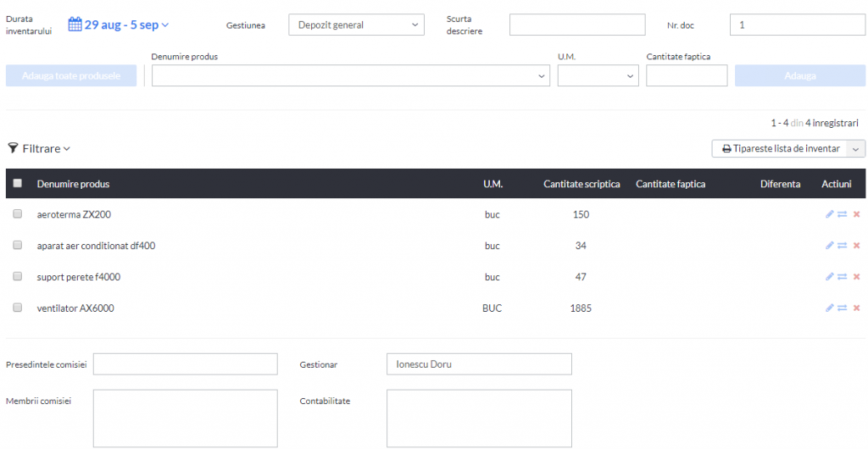Open the Gestiunea Depozit general dropdown
Image resolution: width=868 pixels, height=449 pixels.
click(356, 25)
